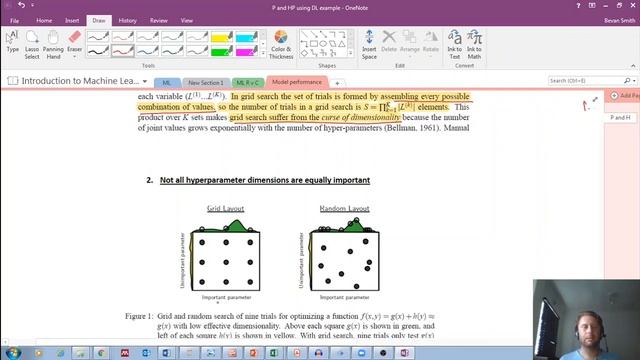
Task: Pick the ellipse shape
Action: pyautogui.click(x=323, y=44)
